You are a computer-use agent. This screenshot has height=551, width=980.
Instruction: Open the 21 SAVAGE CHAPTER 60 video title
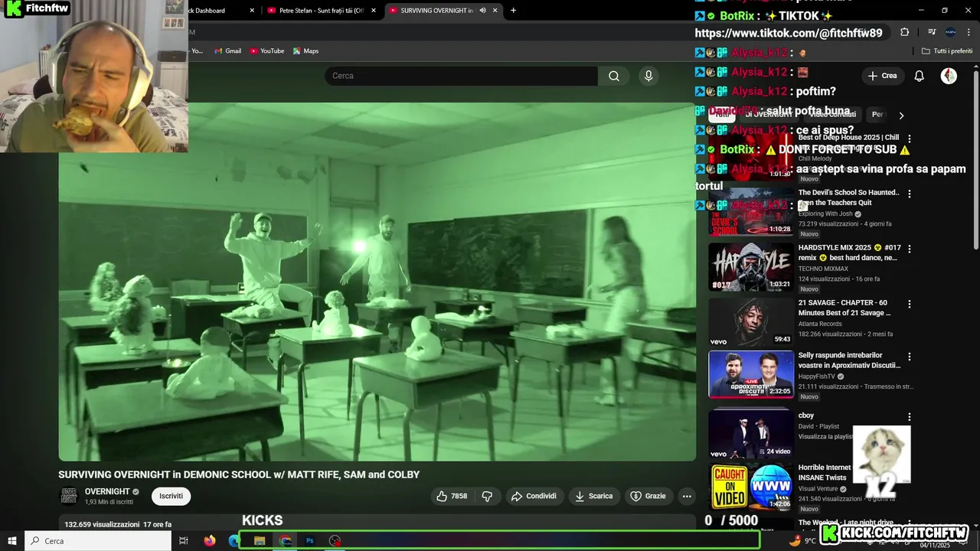[x=844, y=308]
